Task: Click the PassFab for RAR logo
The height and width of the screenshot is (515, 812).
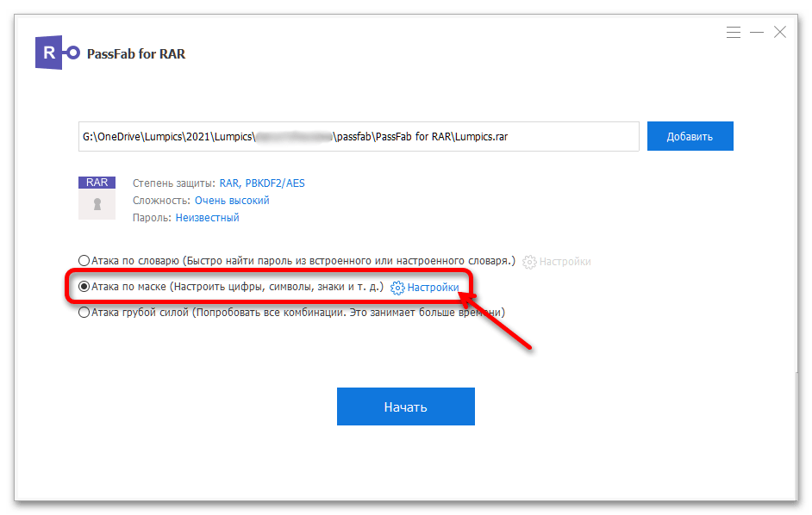Action: pos(58,53)
